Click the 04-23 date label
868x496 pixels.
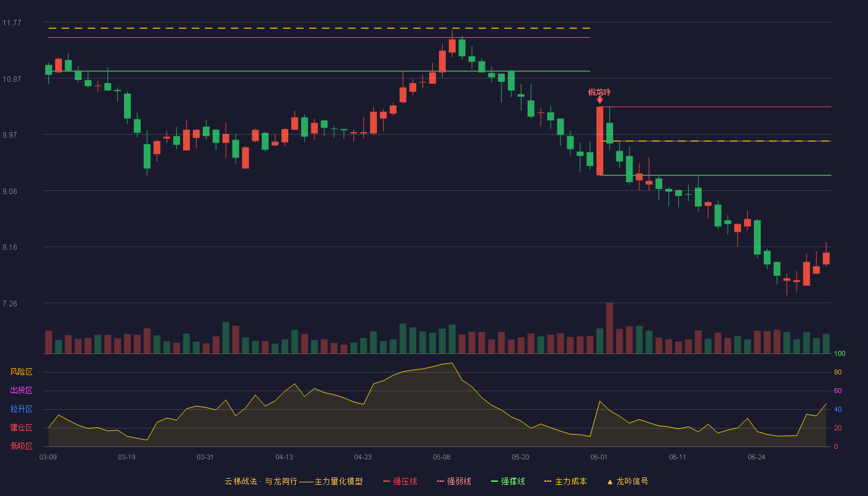point(363,457)
